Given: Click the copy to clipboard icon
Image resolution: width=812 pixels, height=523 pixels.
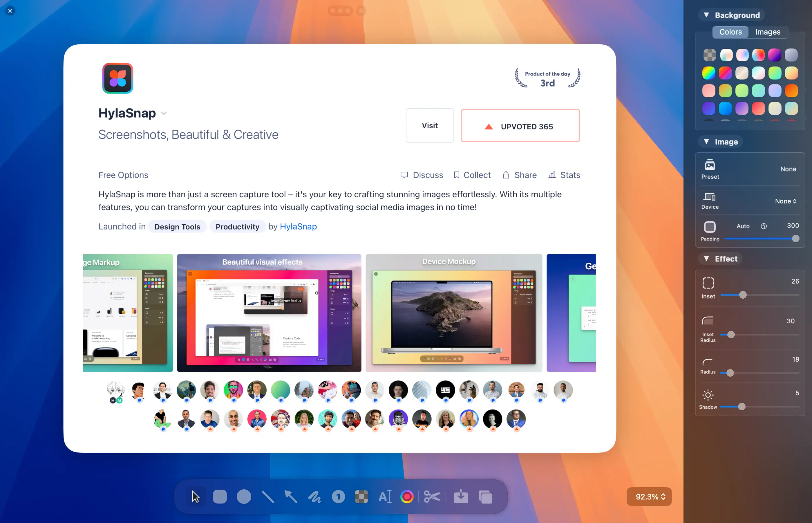Looking at the screenshot, I should pyautogui.click(x=485, y=497).
